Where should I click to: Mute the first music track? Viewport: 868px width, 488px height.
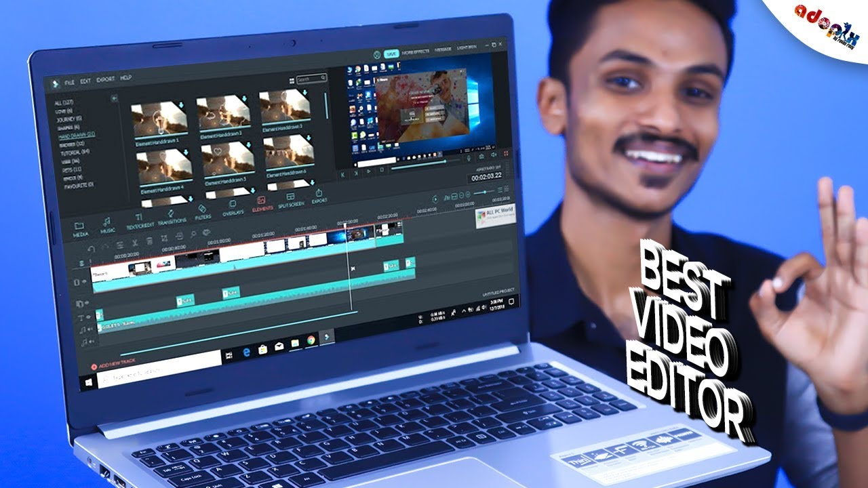pos(92,330)
